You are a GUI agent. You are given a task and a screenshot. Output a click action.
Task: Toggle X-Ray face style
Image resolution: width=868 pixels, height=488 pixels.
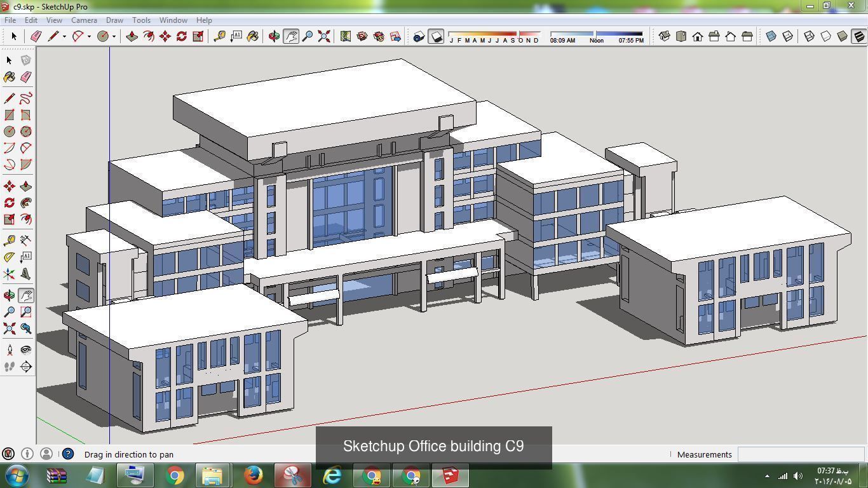coord(771,36)
